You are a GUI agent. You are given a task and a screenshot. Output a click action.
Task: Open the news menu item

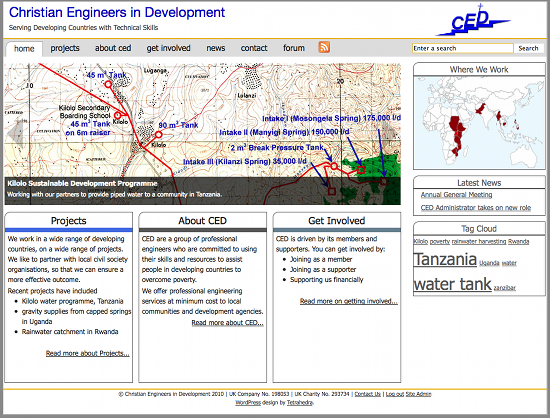(x=216, y=48)
